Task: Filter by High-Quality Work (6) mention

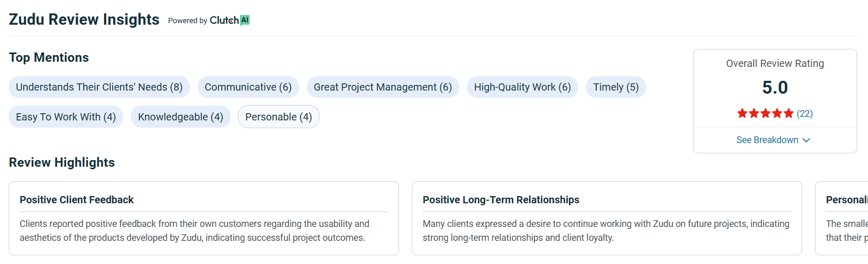Action: 522,87
